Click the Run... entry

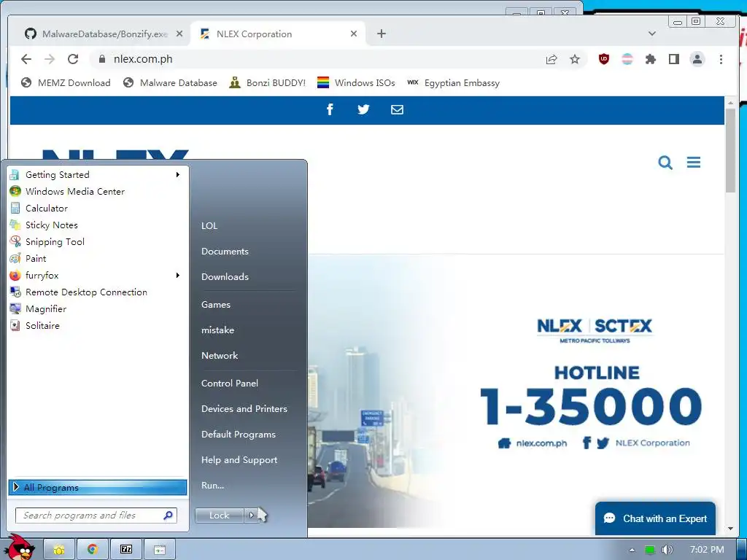pos(212,485)
